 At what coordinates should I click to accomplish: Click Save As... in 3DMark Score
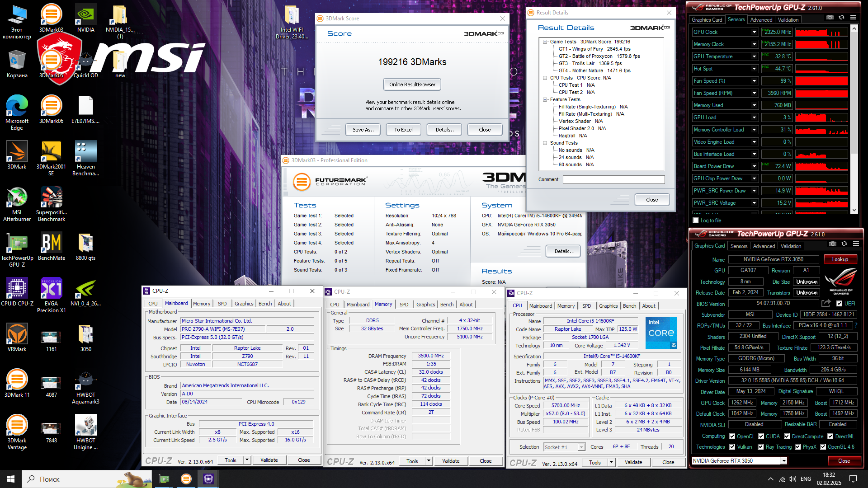[x=363, y=130]
